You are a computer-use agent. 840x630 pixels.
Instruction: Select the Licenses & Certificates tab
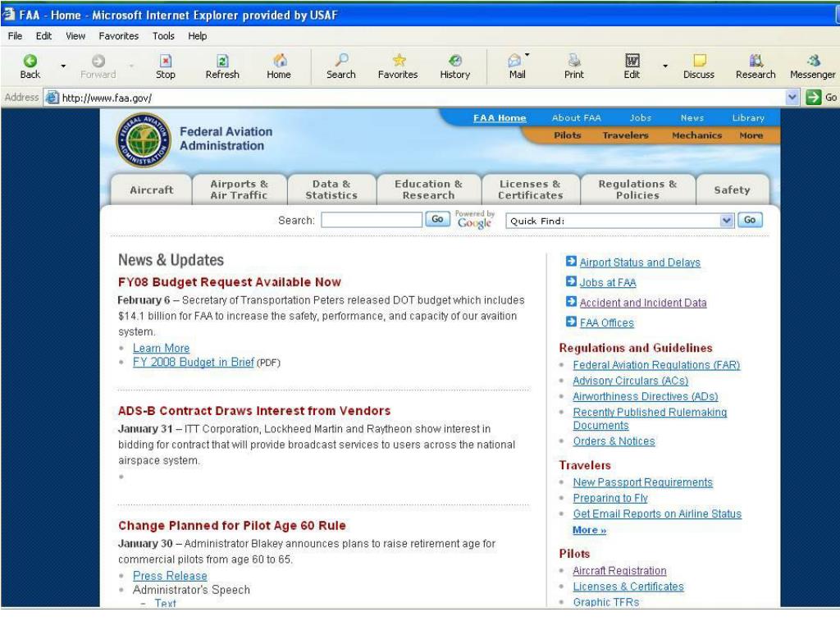[x=531, y=189]
